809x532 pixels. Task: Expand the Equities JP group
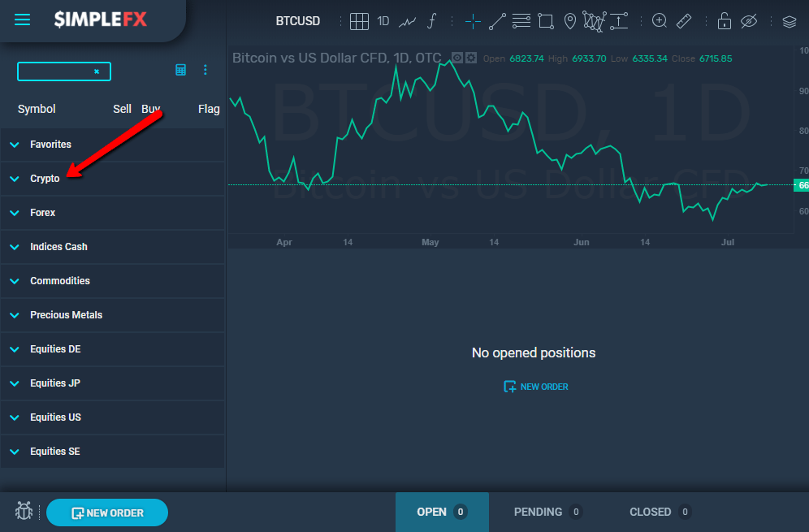112,383
